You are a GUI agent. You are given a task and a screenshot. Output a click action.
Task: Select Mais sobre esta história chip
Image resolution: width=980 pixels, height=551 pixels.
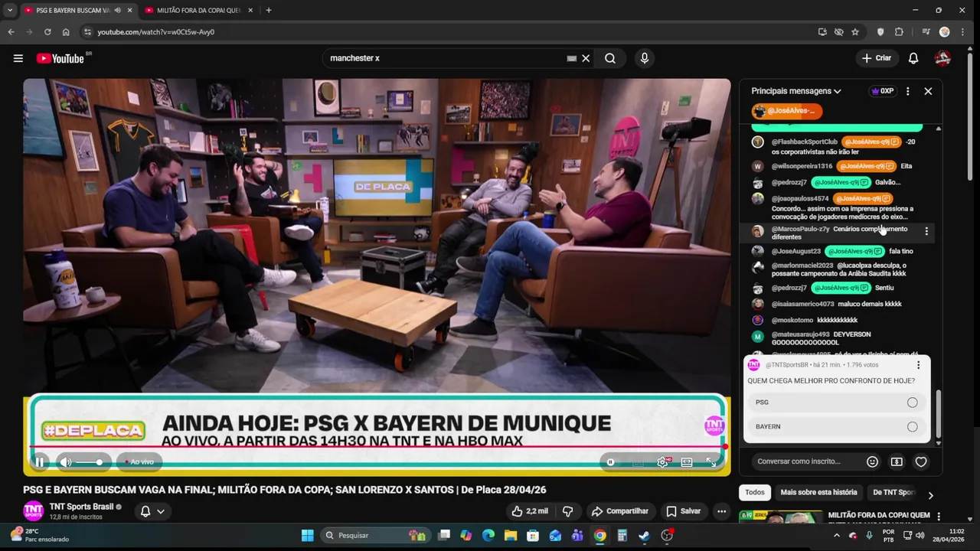tap(818, 492)
